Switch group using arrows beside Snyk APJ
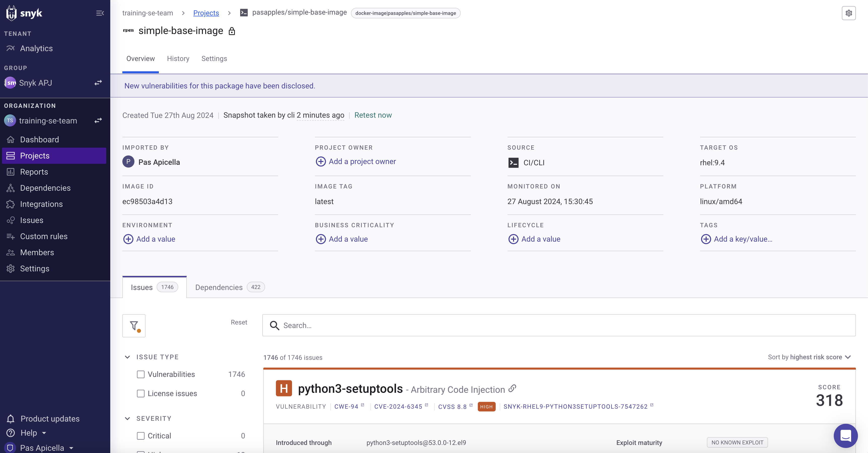The image size is (868, 453). click(98, 83)
